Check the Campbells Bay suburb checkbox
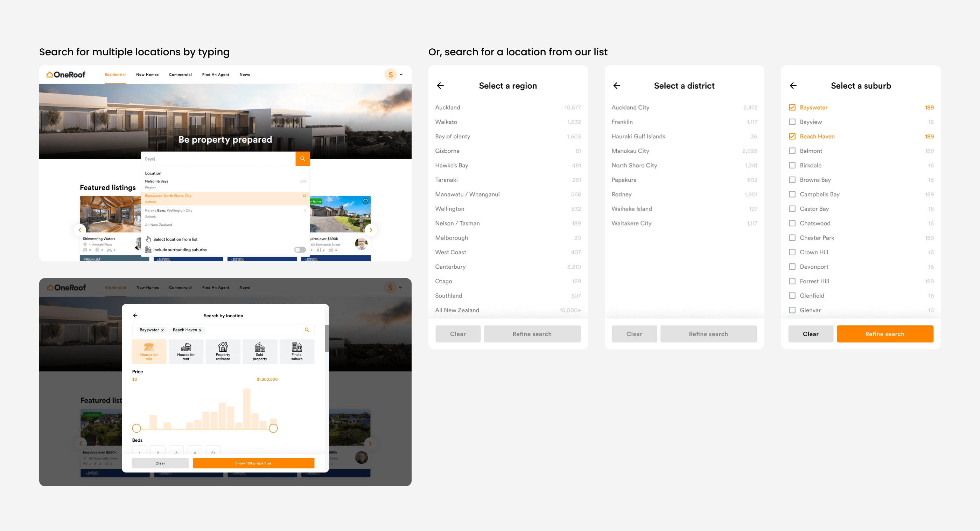The height and width of the screenshot is (531, 980). [792, 194]
